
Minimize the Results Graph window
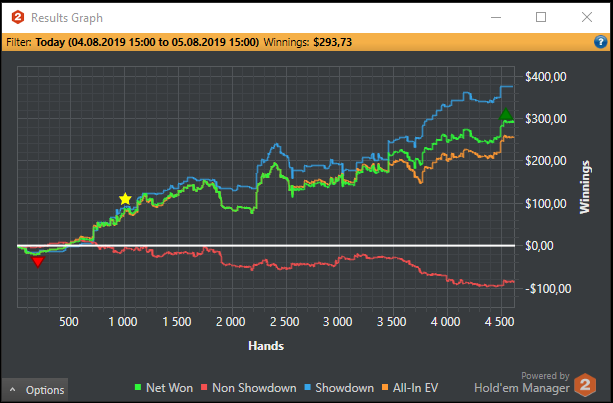pyautogui.click(x=496, y=17)
